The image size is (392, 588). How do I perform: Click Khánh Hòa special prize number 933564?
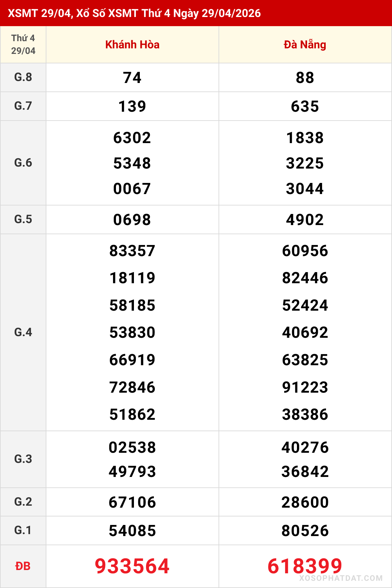click(x=132, y=566)
